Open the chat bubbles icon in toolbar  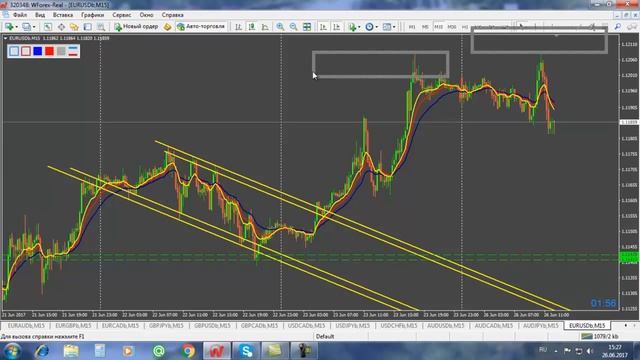click(632, 27)
